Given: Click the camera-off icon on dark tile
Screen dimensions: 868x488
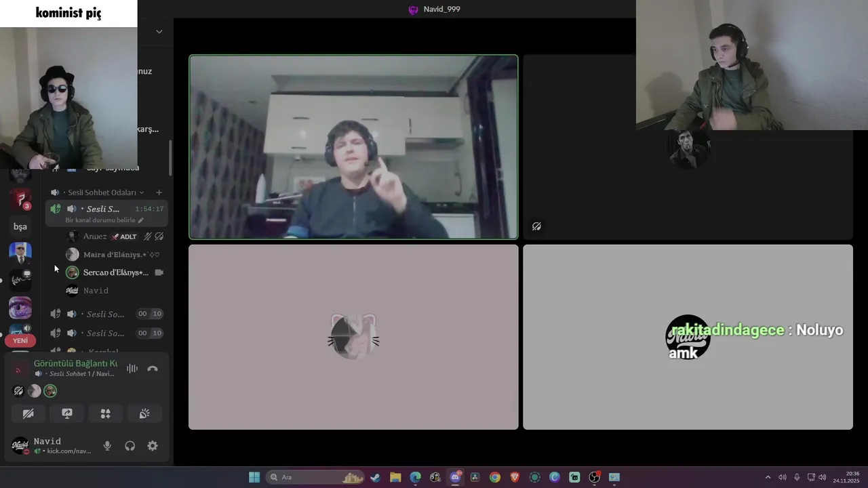Looking at the screenshot, I should (536, 226).
